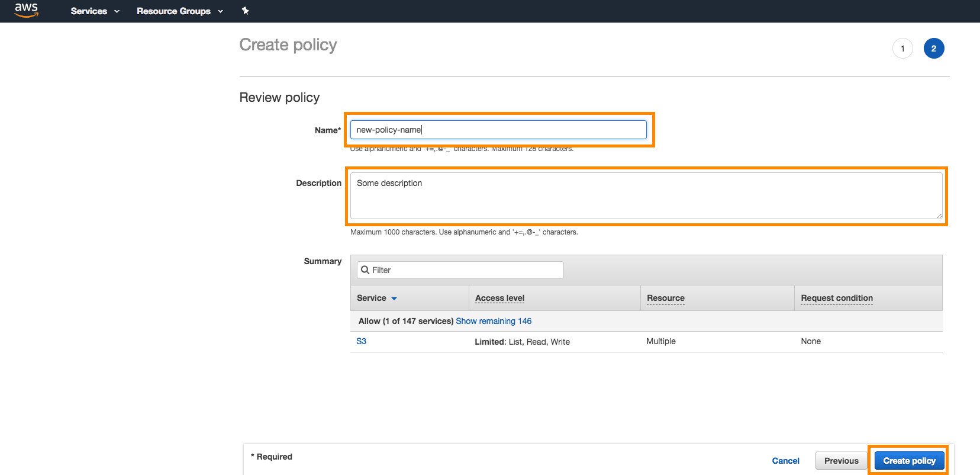Image resolution: width=980 pixels, height=475 pixels.
Task: Click the AWS logo home icon
Action: (26, 10)
